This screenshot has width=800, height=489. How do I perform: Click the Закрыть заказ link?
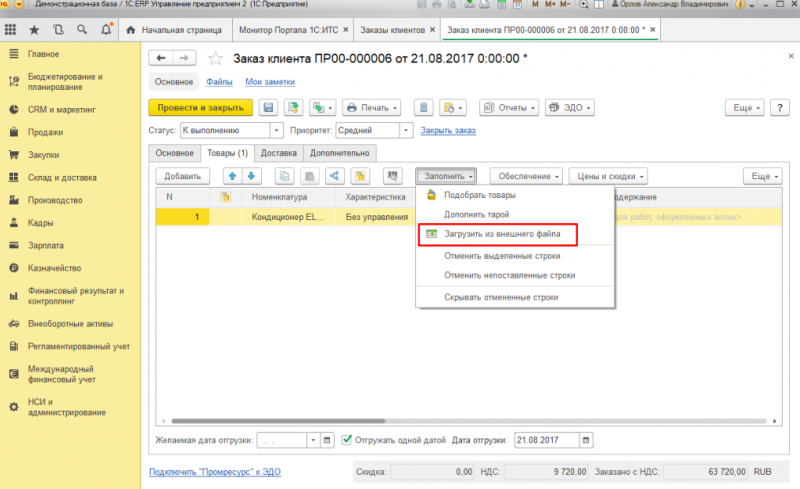click(448, 131)
